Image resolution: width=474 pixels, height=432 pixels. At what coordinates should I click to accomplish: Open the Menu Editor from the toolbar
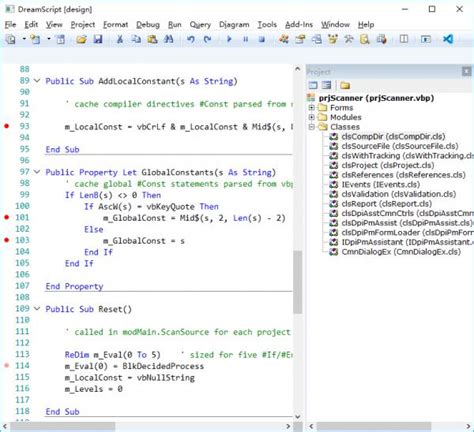pyautogui.click(x=61, y=39)
